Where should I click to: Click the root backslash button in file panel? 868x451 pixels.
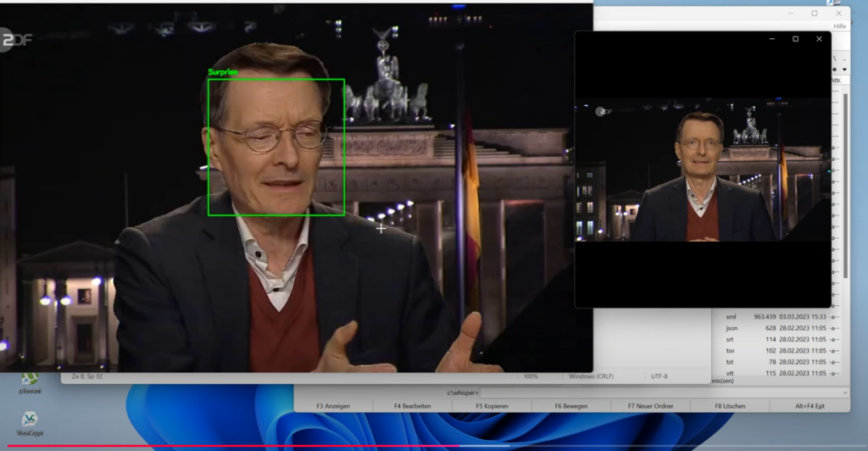[835, 58]
